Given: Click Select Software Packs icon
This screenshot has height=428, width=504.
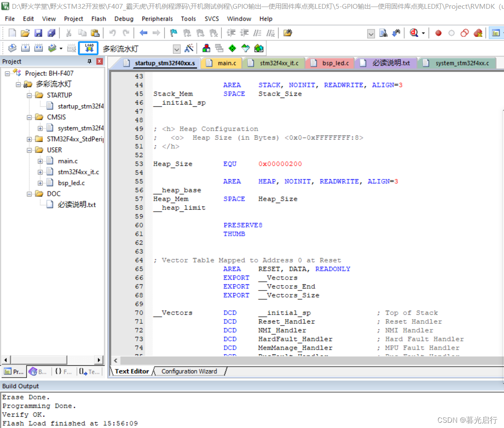Looking at the screenshot, I should 246,48.
